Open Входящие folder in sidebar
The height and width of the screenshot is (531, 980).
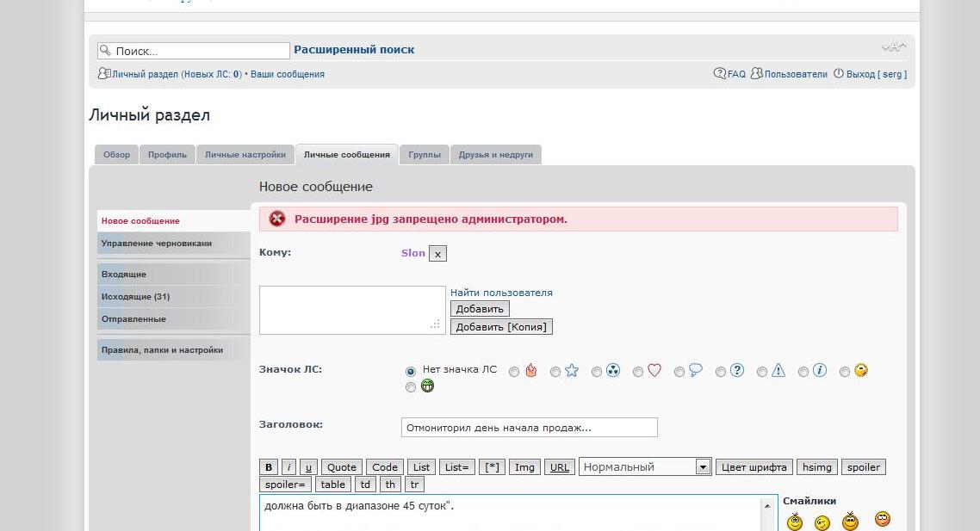point(124,275)
